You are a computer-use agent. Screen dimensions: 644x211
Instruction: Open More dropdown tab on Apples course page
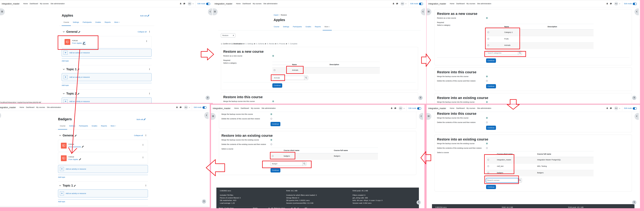coord(117,22)
